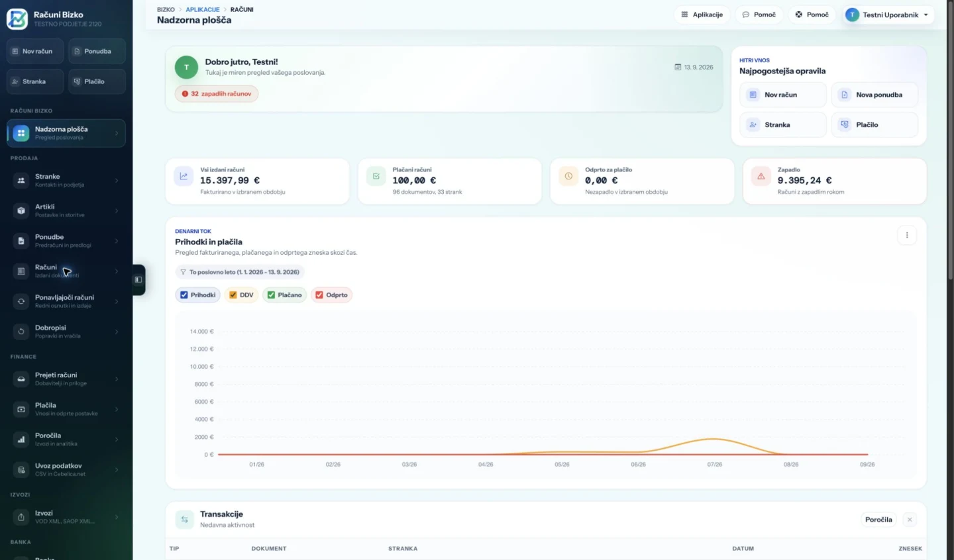Viewport: 954px width, 560px height.
Task: Click the Zapadlo amount 9.395,24 €
Action: pyautogui.click(x=804, y=180)
